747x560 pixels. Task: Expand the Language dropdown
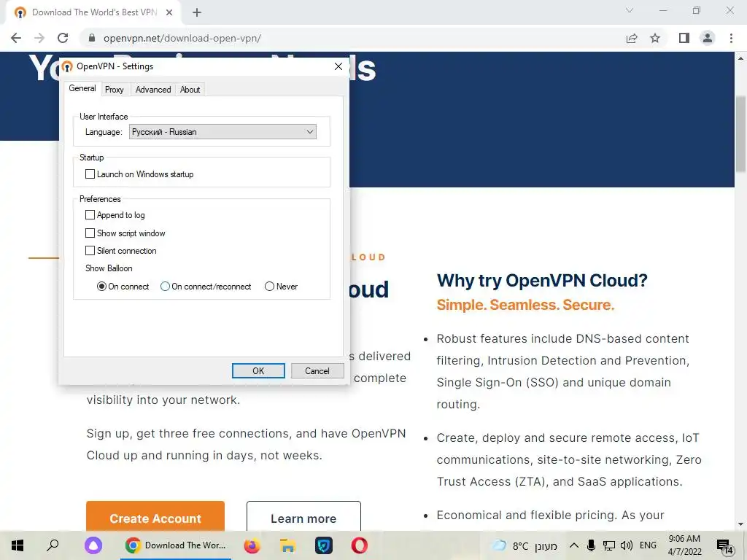(x=222, y=132)
